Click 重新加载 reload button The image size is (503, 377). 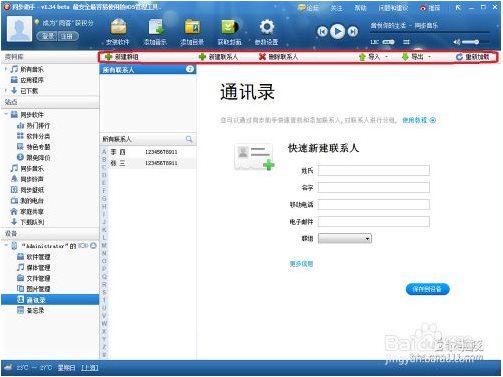pyautogui.click(x=473, y=57)
